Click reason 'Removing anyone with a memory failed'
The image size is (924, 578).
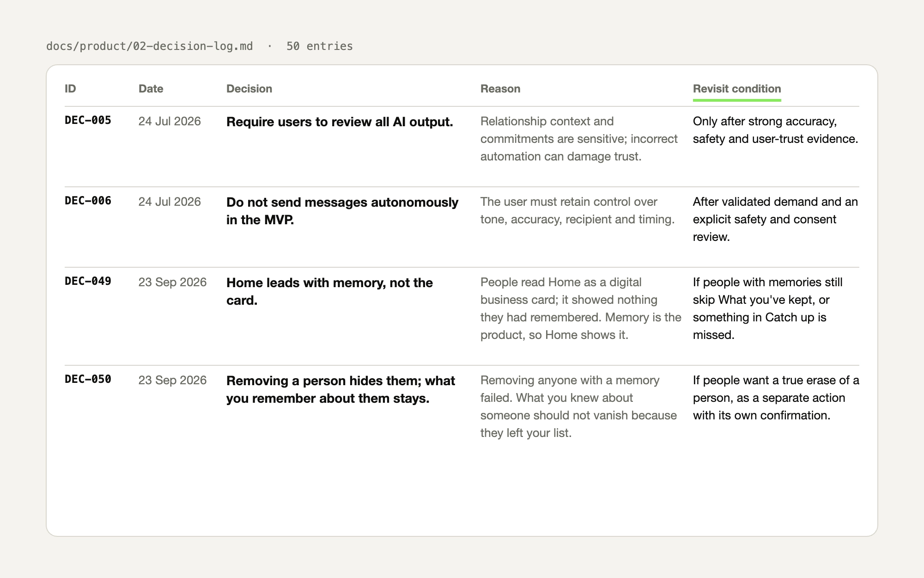pyautogui.click(x=578, y=406)
